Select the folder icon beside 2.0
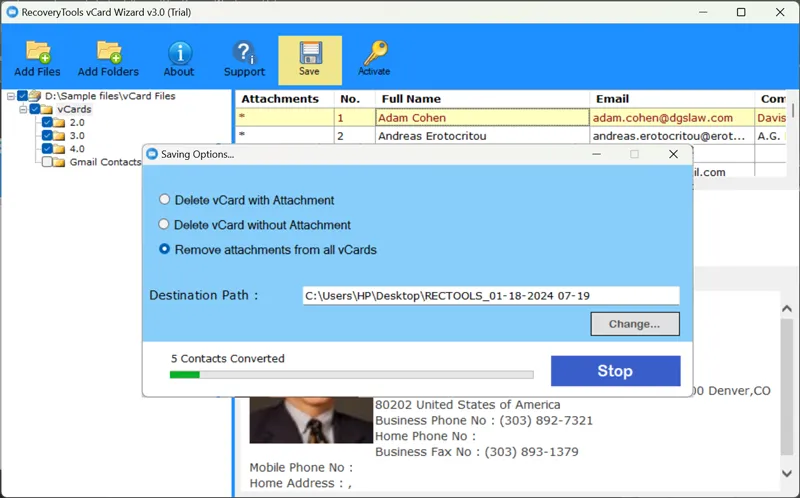Image resolution: width=800 pixels, height=498 pixels. pyautogui.click(x=59, y=122)
